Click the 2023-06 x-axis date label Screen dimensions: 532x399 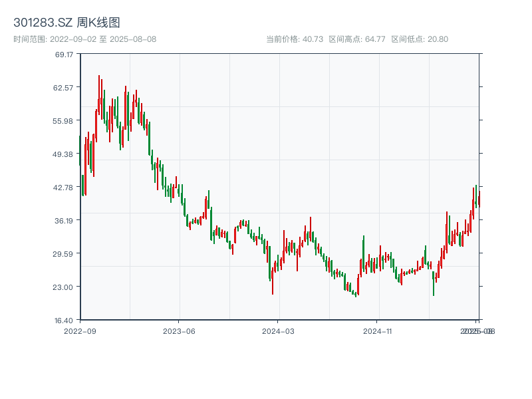coord(179,331)
